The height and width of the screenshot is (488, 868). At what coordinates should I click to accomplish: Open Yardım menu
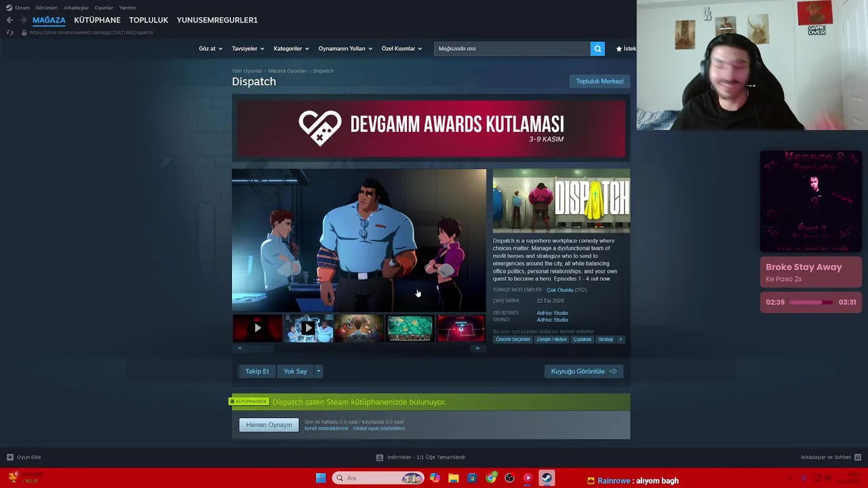pos(127,7)
